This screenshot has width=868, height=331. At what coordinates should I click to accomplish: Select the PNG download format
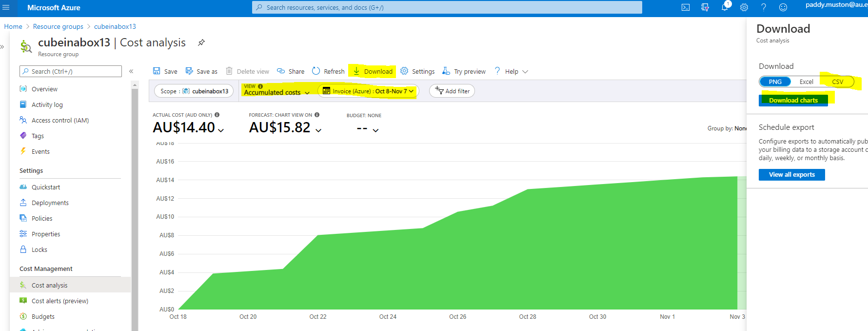point(775,82)
